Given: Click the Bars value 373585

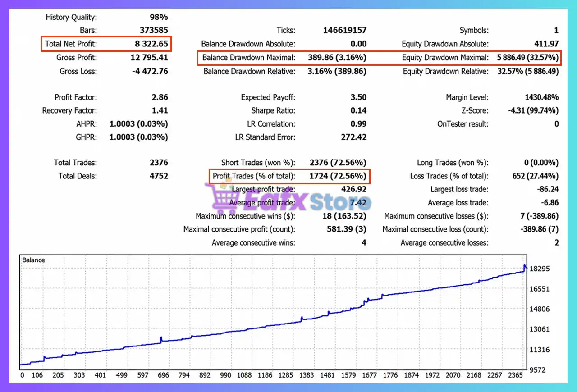Looking at the screenshot, I should 154,31.
